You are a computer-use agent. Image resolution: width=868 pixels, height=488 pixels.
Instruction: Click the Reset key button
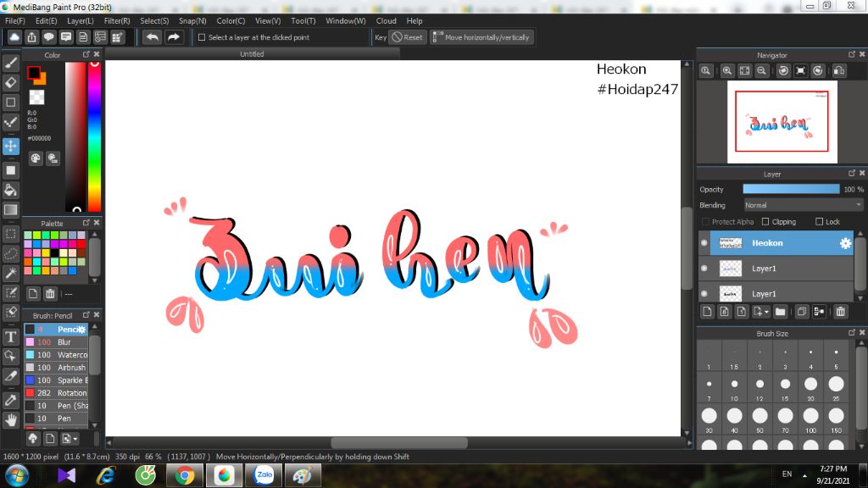pos(408,37)
